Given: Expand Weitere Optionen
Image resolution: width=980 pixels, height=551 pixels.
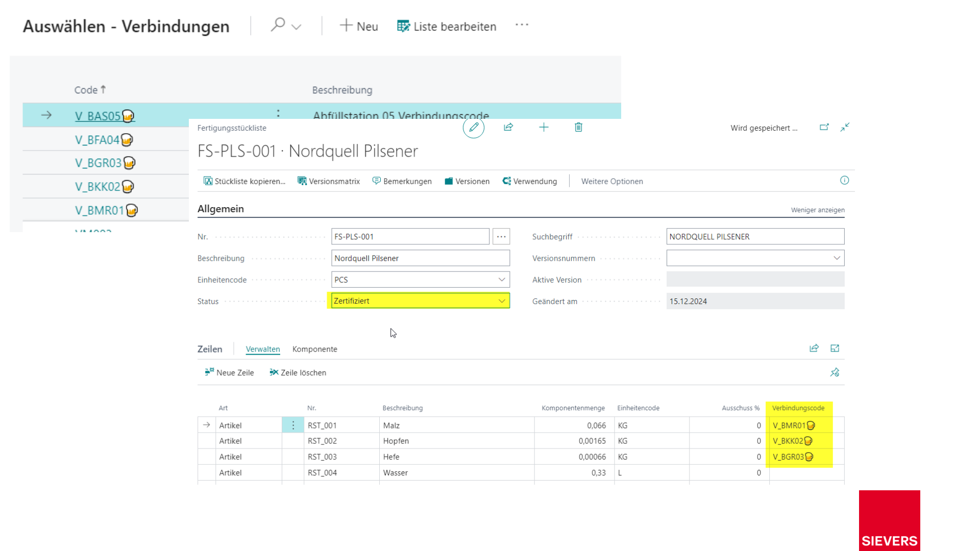Looking at the screenshot, I should (x=612, y=181).
